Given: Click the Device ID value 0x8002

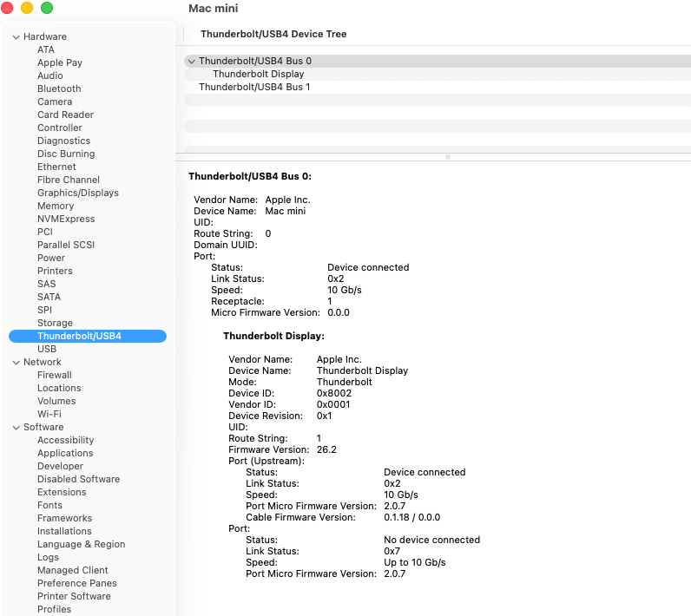Looking at the screenshot, I should 334,393.
